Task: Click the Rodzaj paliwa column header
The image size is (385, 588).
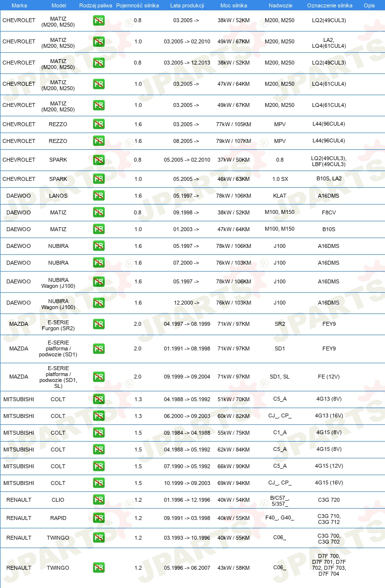Action: [x=96, y=5]
